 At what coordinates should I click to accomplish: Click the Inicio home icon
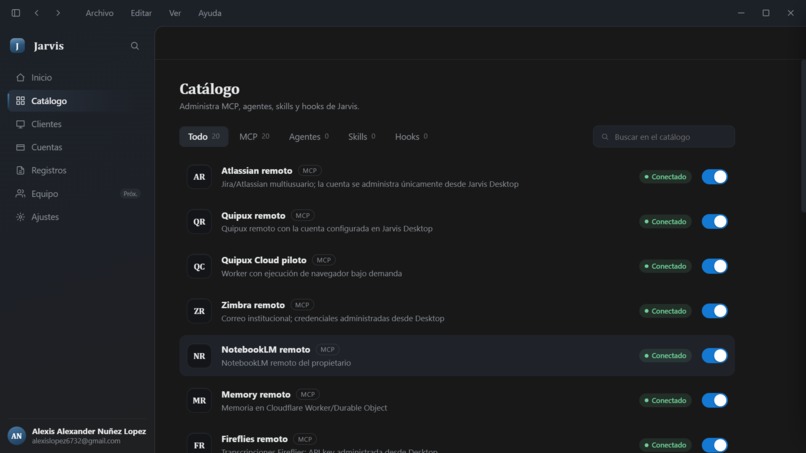pyautogui.click(x=20, y=78)
